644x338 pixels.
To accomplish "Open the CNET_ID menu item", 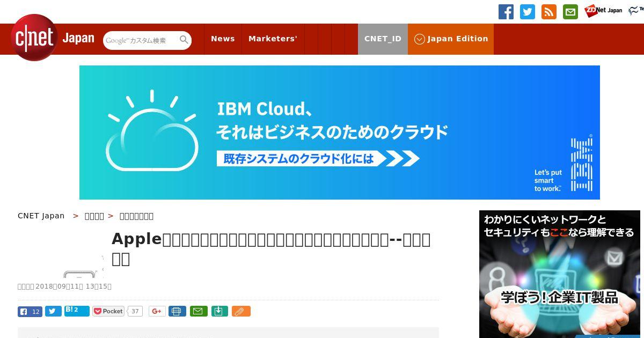I will [383, 39].
